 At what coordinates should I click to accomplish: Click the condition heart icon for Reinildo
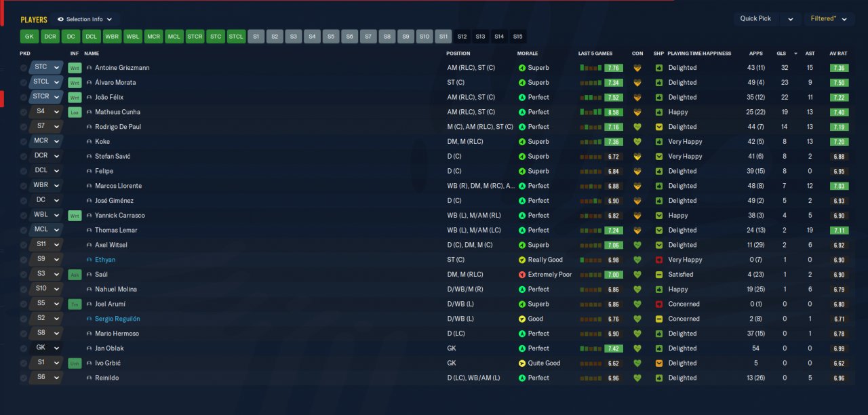pyautogui.click(x=637, y=378)
